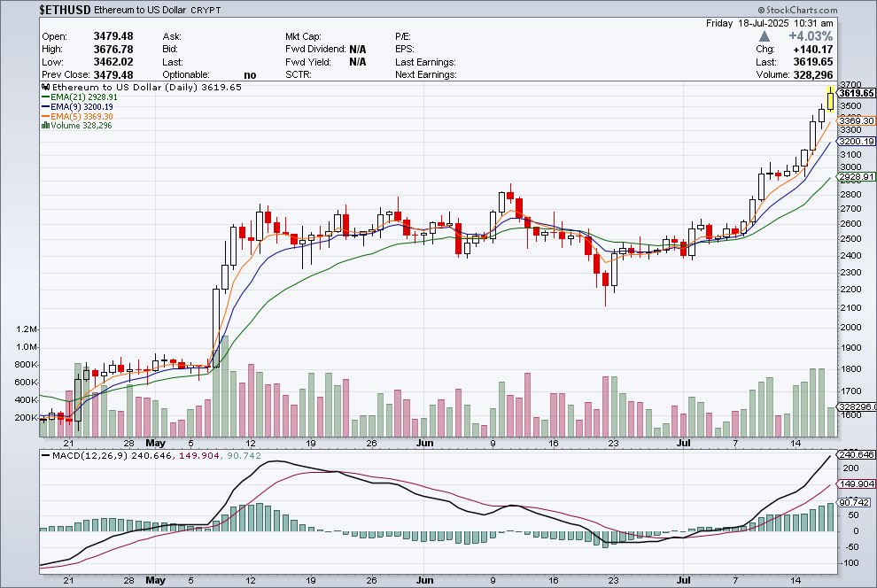Viewport: 877px width, 588px height.
Task: Click the MACD signal value 149.904 in legend
Action: coord(199,455)
